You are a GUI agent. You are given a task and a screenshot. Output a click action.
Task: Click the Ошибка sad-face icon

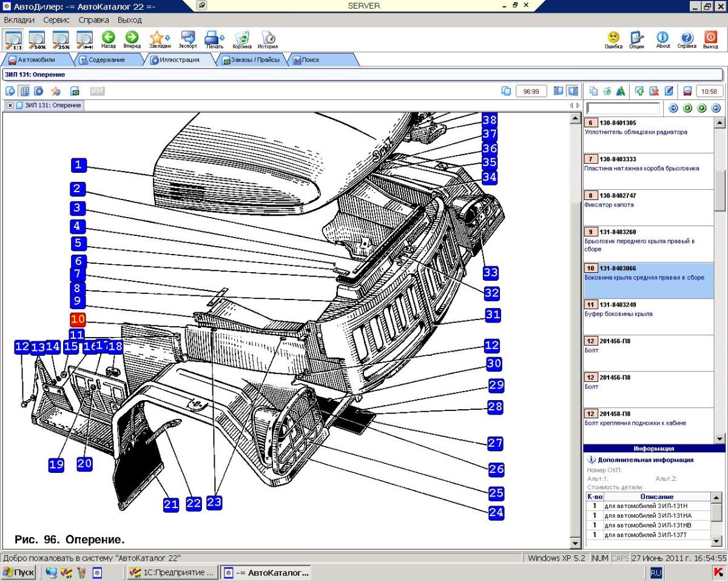(x=613, y=38)
